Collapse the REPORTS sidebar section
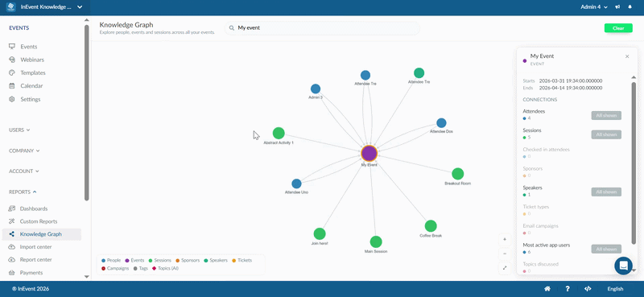 [23, 192]
